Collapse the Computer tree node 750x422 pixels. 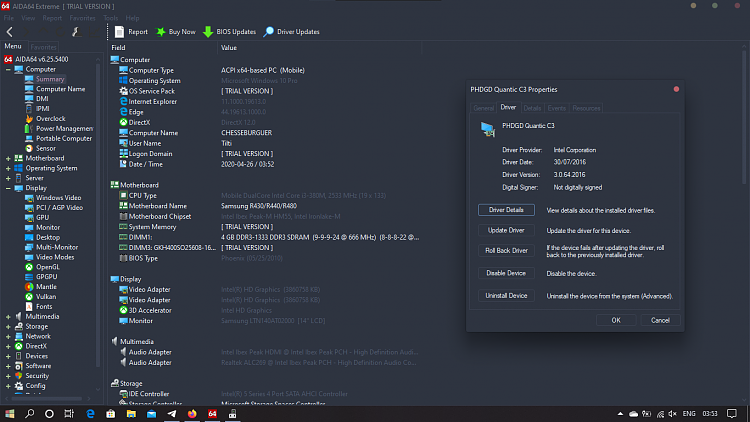[x=8, y=69]
